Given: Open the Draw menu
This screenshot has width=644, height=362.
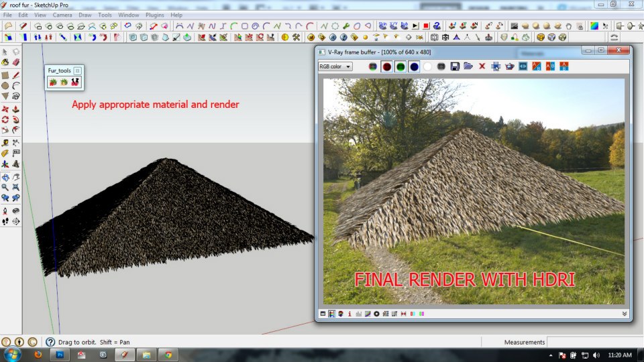Looking at the screenshot, I should (x=85, y=15).
